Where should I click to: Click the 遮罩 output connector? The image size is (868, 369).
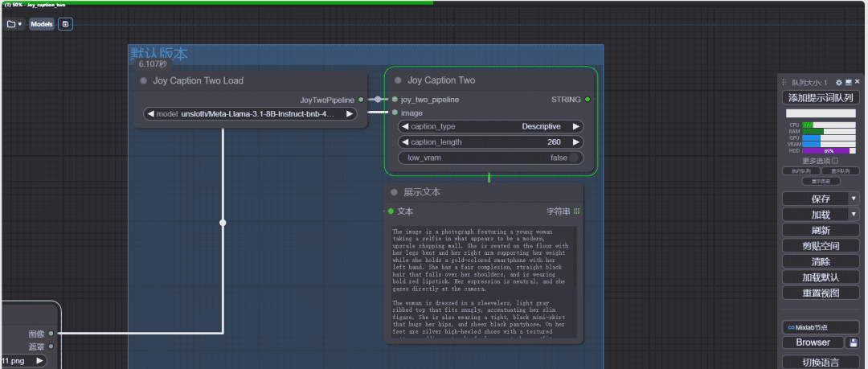51,346
